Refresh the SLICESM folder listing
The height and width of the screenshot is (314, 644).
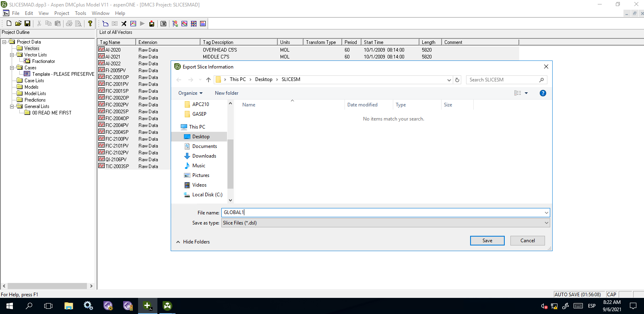pos(457,80)
